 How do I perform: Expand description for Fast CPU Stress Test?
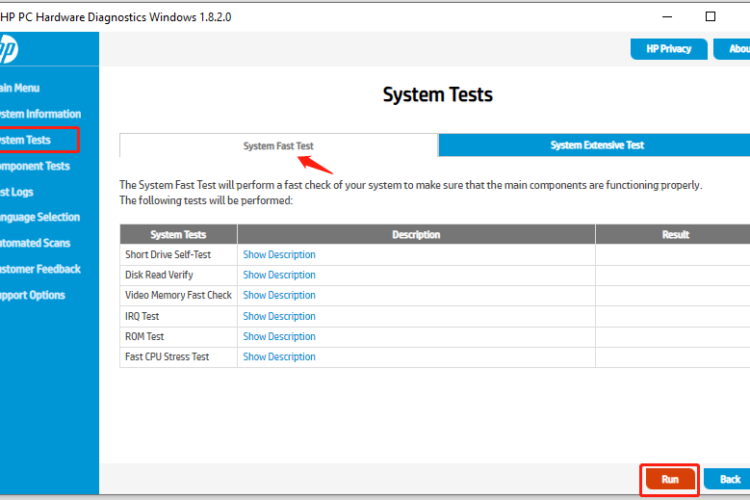[279, 357]
